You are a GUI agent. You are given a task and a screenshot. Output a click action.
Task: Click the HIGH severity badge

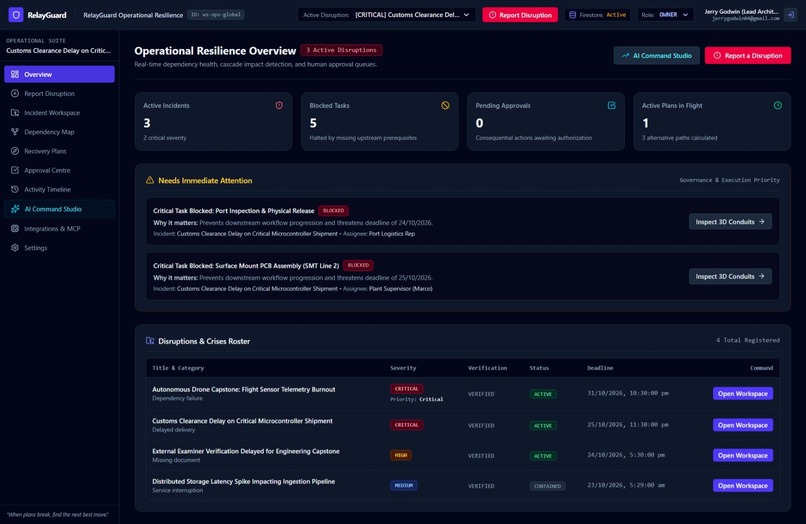point(400,455)
